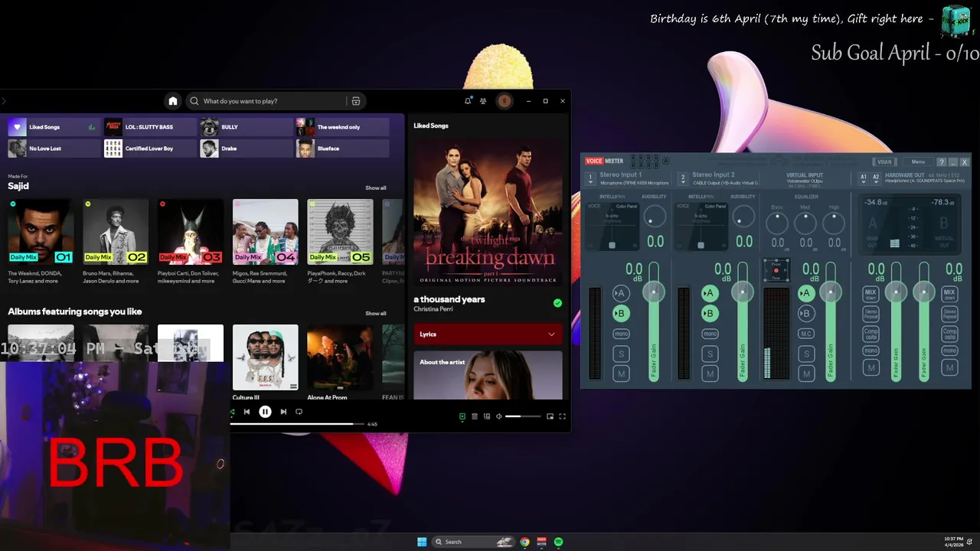Image resolution: width=980 pixels, height=551 pixels.
Task: Adjust the Spotify volume slider
Action: coord(523,416)
